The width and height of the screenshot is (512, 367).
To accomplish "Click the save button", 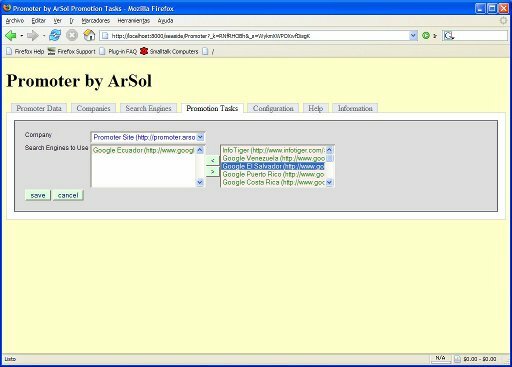I will (38, 195).
